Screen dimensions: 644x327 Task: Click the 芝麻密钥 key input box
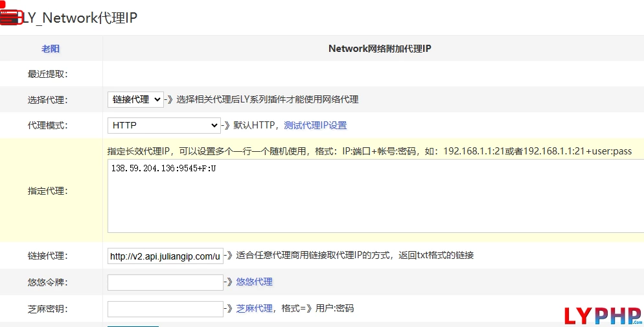[x=165, y=308]
